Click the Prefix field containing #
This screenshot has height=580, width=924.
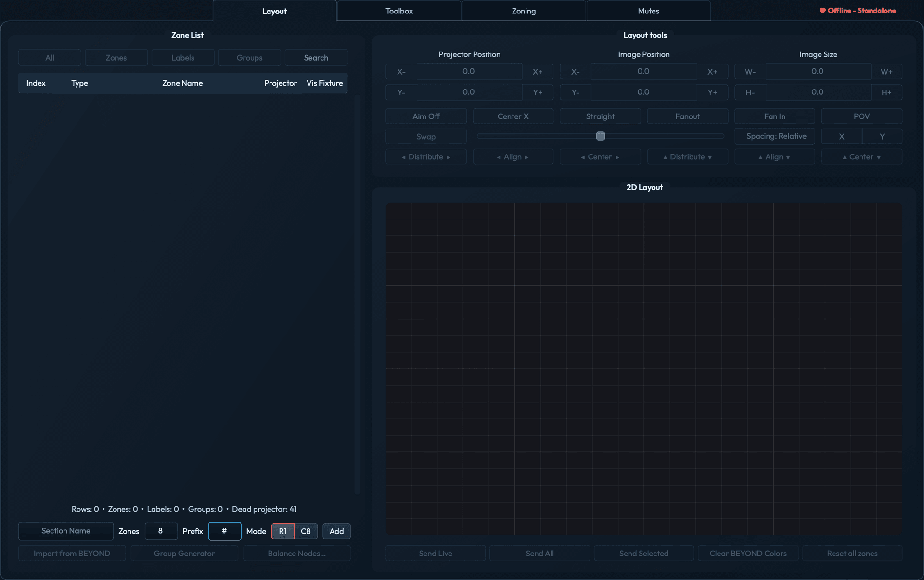coord(225,531)
